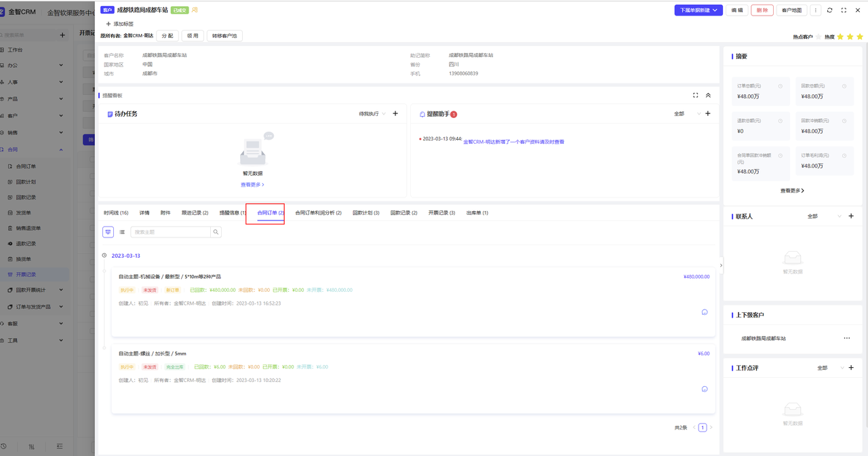Collapse the right side panel with the arrow handle
This screenshot has height=456, width=868.
[721, 265]
